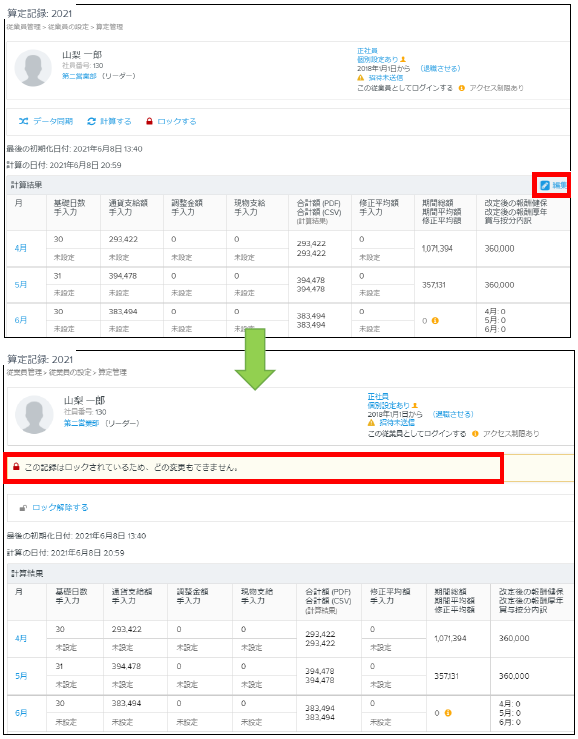Screen dimensions: 578x739
Task: Open 4月 link in upper table
Action: tap(21, 248)
